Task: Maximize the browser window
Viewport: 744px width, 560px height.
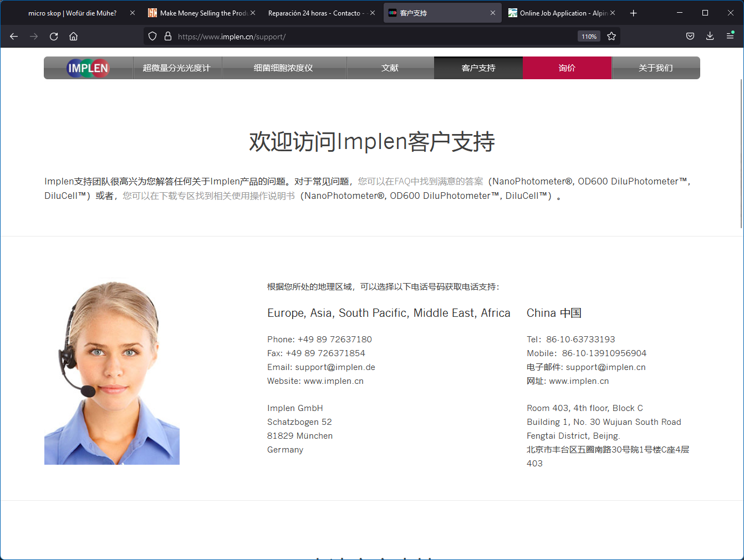Action: 705,13
